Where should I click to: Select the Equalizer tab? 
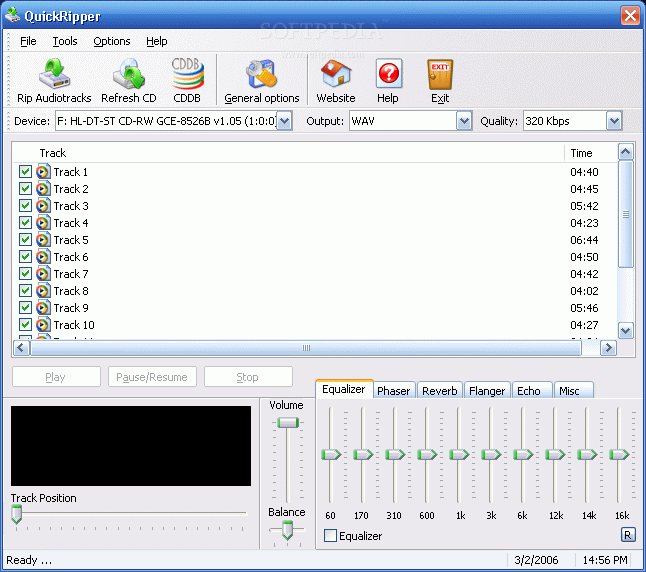344,389
